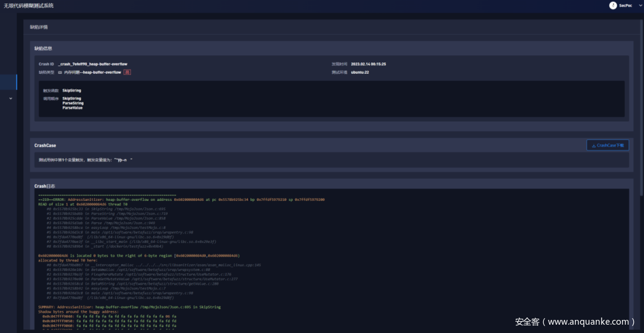Select the trigger function SkipString value
Viewport: 644px width, 333px height.
coord(72,91)
